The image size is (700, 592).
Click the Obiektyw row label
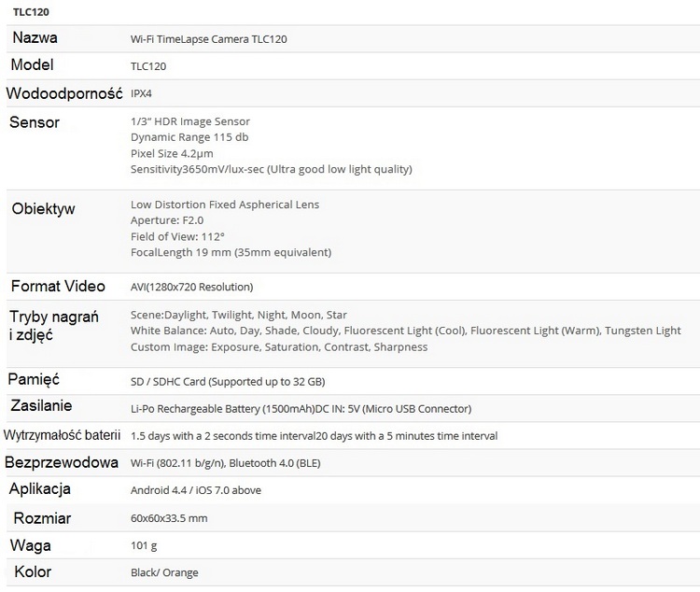click(x=44, y=208)
